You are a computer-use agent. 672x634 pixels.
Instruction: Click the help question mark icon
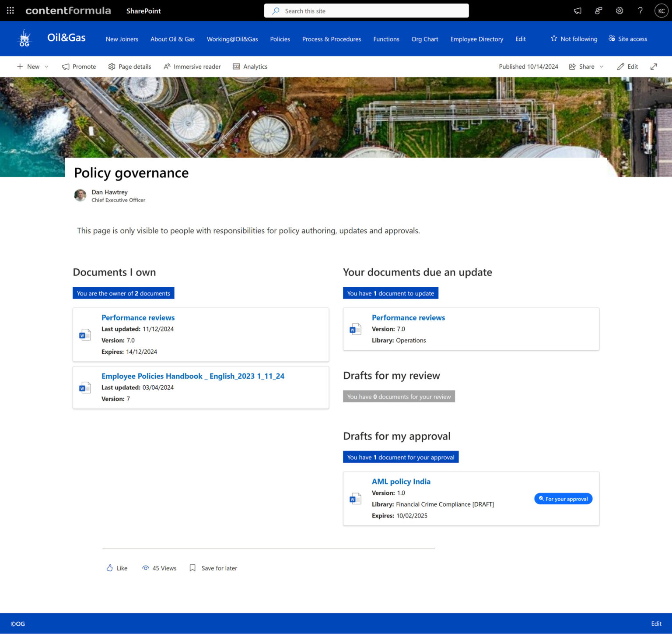640,11
